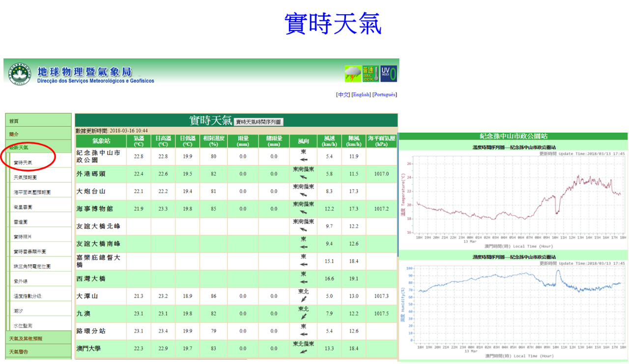The height and width of the screenshot is (364, 629).
Task: Click wind direction arrow for 澳門大學 row
Action: (x=304, y=351)
